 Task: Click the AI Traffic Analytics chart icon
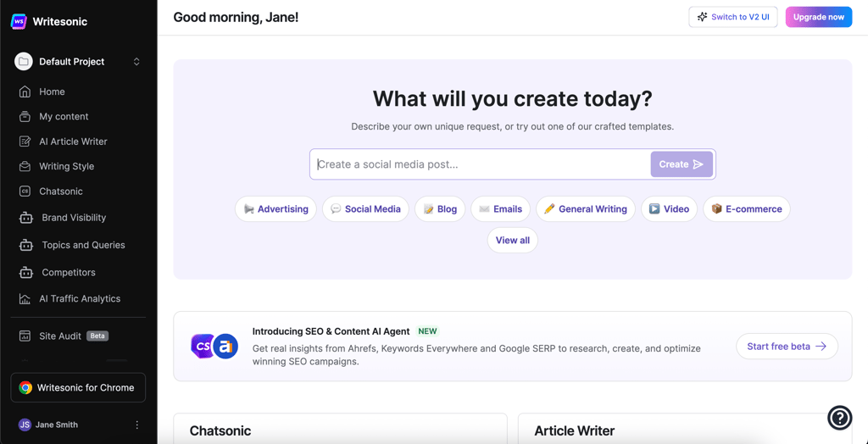pos(25,299)
